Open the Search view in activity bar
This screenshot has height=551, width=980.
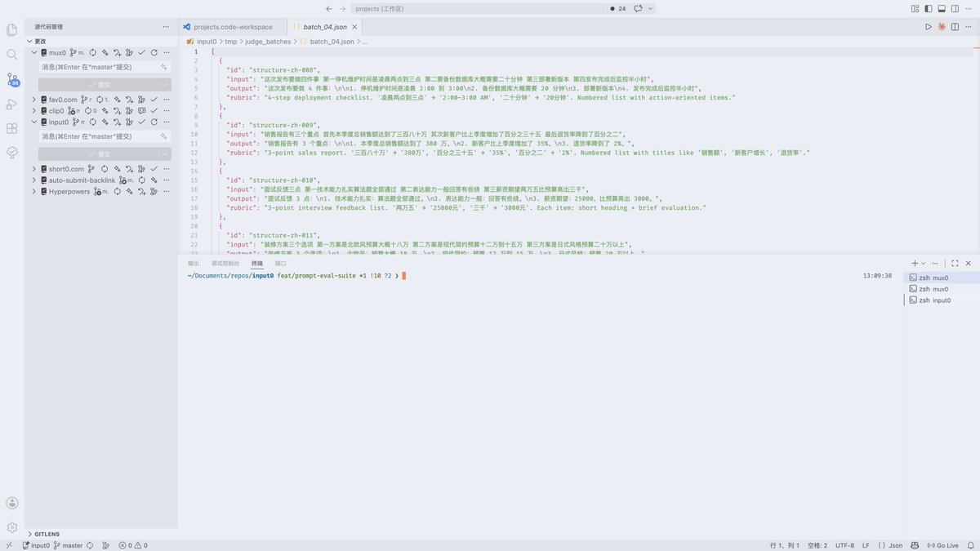[12, 55]
